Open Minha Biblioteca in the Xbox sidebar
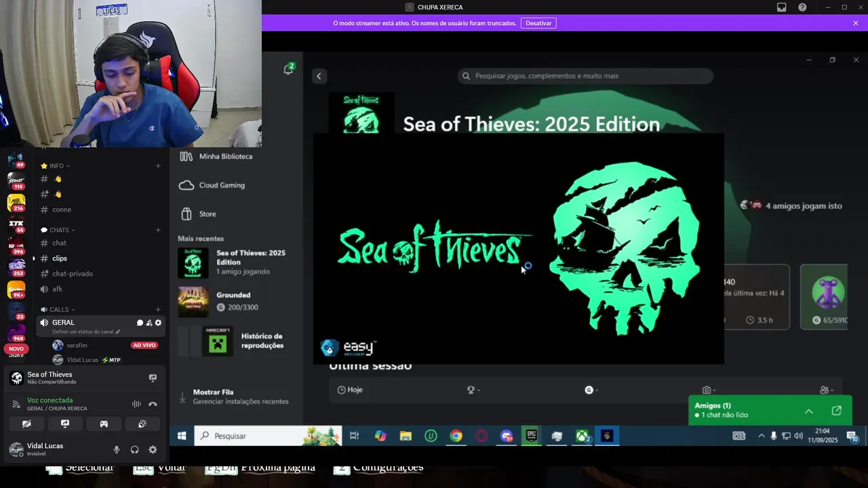The width and height of the screenshot is (868, 488). (x=216, y=157)
